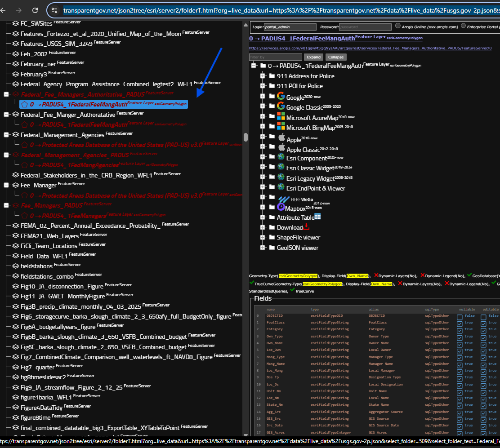The image size is (500, 448).
Task: Select the Fee_Manager FeatureServer tree entry
Action: (38, 185)
